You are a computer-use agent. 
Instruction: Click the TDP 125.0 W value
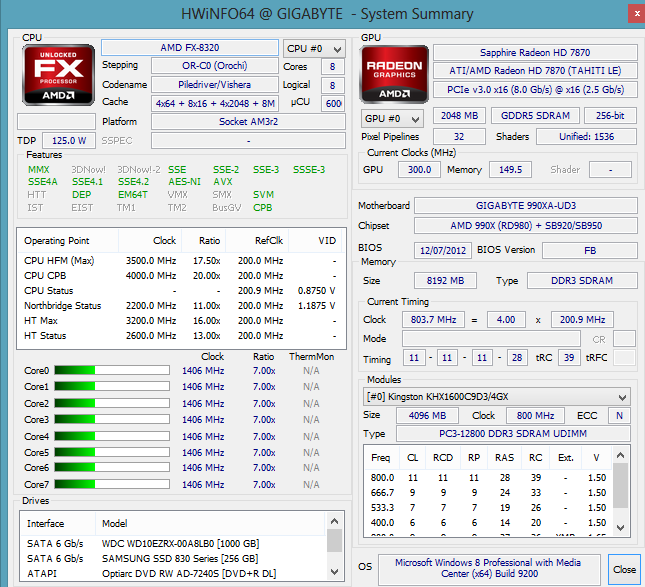pos(69,141)
